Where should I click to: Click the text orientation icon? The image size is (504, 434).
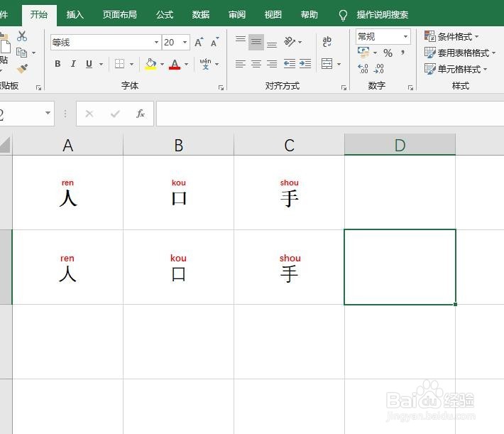pyautogui.click(x=290, y=42)
